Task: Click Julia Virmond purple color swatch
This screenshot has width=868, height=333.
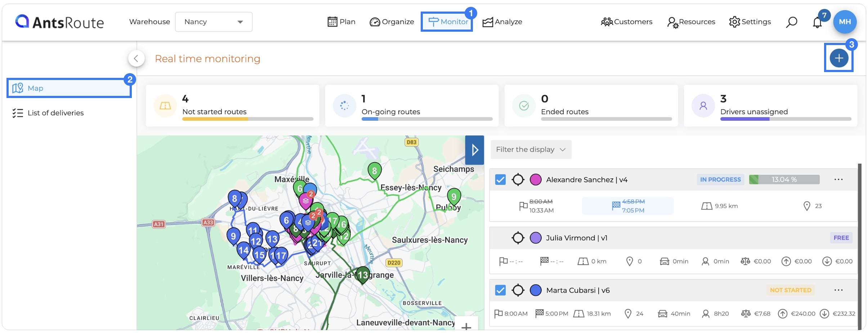Action: point(536,238)
